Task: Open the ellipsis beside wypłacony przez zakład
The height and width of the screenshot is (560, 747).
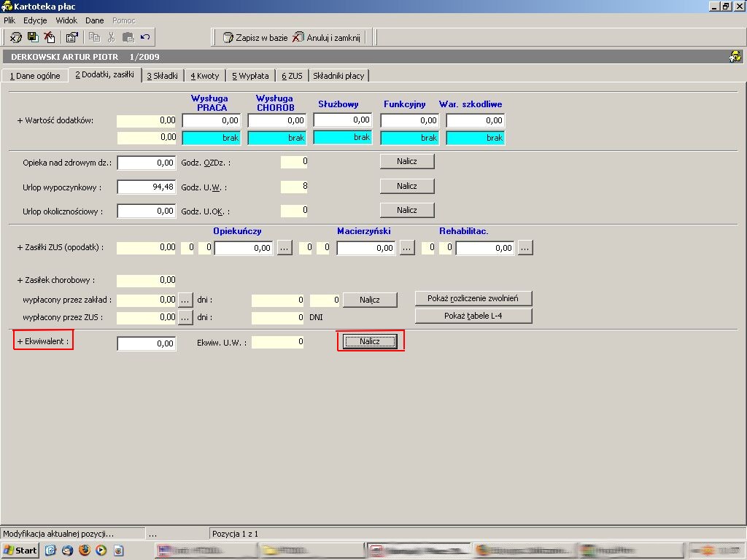Action: click(185, 300)
